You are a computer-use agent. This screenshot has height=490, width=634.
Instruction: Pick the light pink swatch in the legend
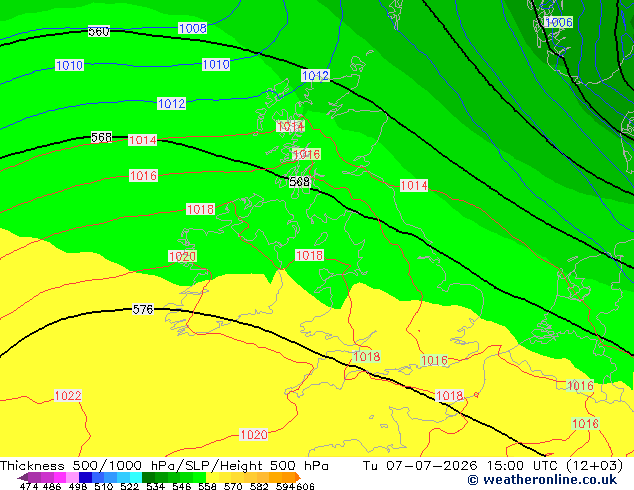(x=72, y=477)
